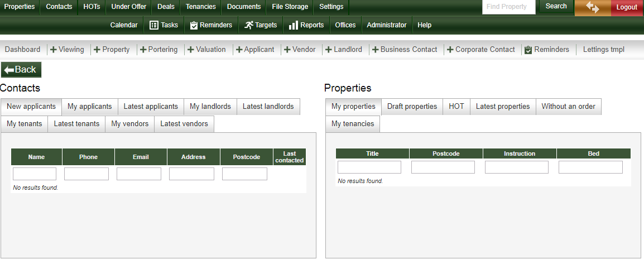This screenshot has height=264, width=644.
Task: Open the Properties top menu
Action: pos(20,7)
